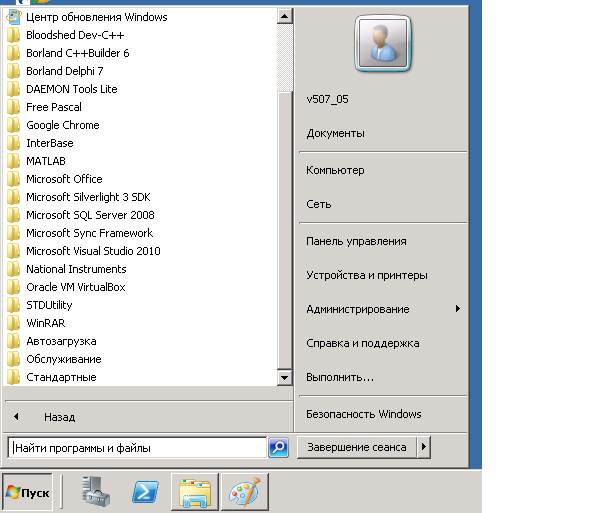Screen dimensions: 614x513
Task: Click the WinRAR folder icon
Action: [14, 323]
